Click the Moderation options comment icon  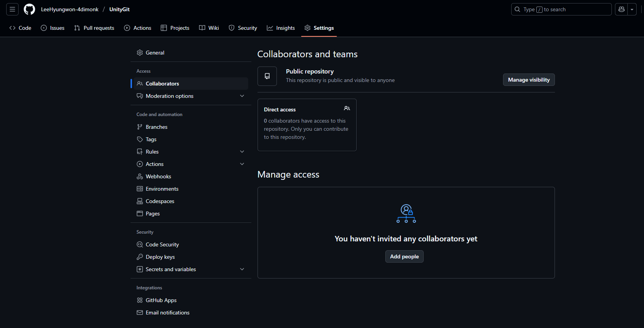click(140, 96)
